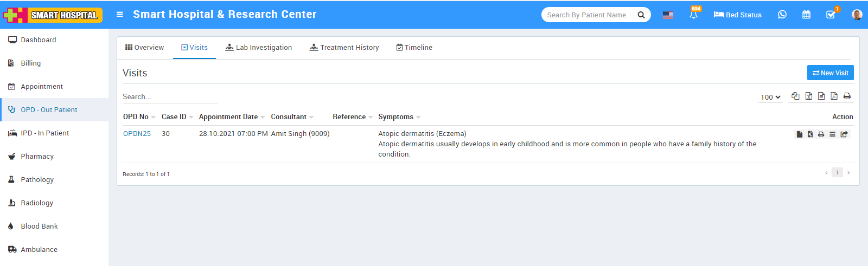
Task: Click the New Visit button
Action: click(830, 73)
